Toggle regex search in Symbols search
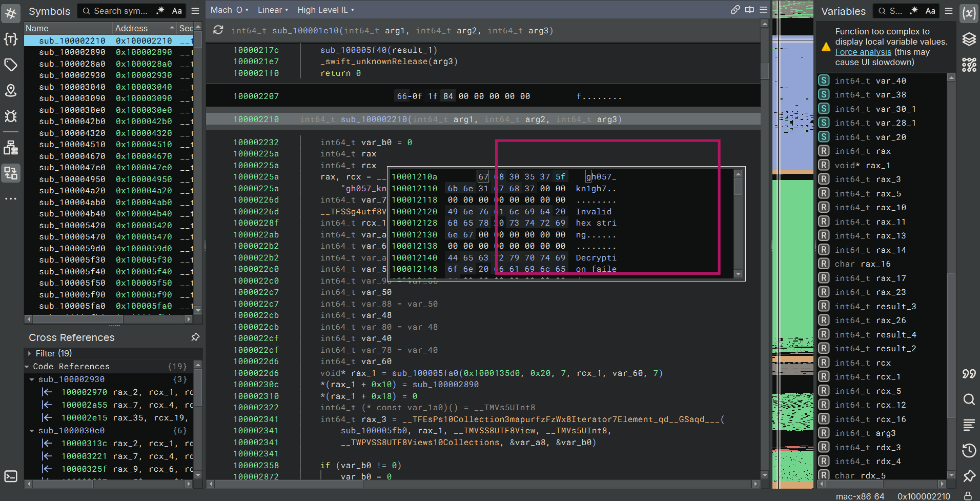Viewport: 980px width, 501px height. click(160, 11)
